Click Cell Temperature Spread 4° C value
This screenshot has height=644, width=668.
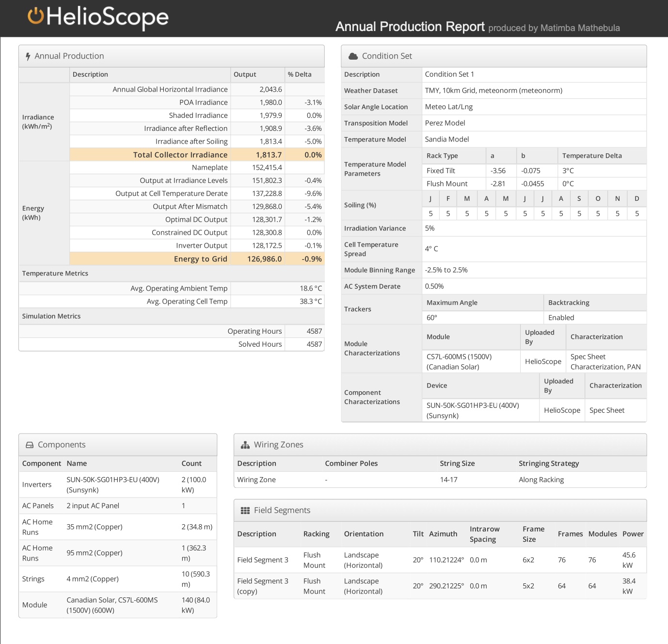coord(431,249)
